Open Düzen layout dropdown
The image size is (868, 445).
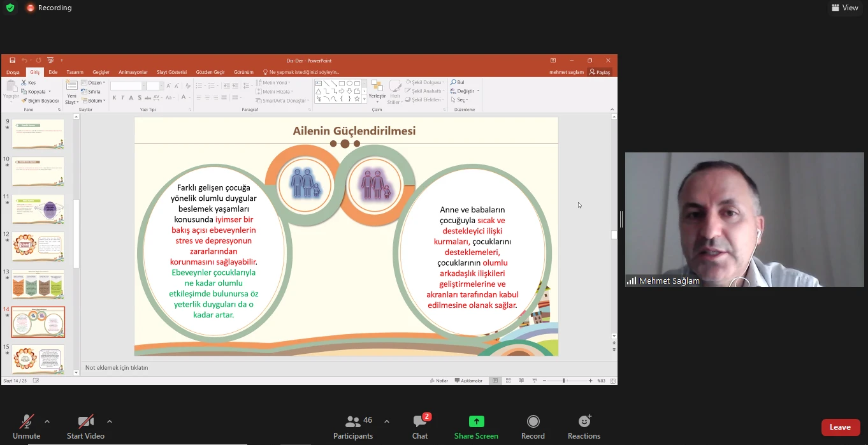[94, 83]
